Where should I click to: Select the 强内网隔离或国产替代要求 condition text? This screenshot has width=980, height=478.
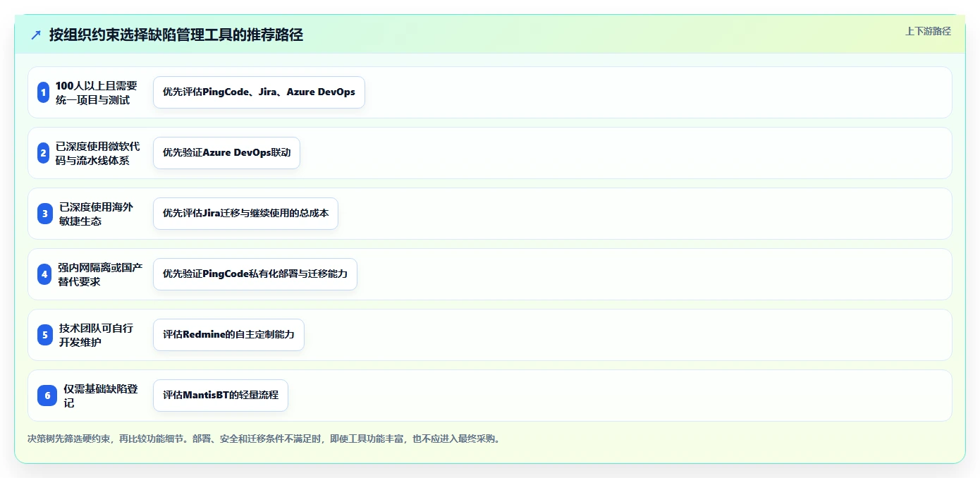[100, 274]
